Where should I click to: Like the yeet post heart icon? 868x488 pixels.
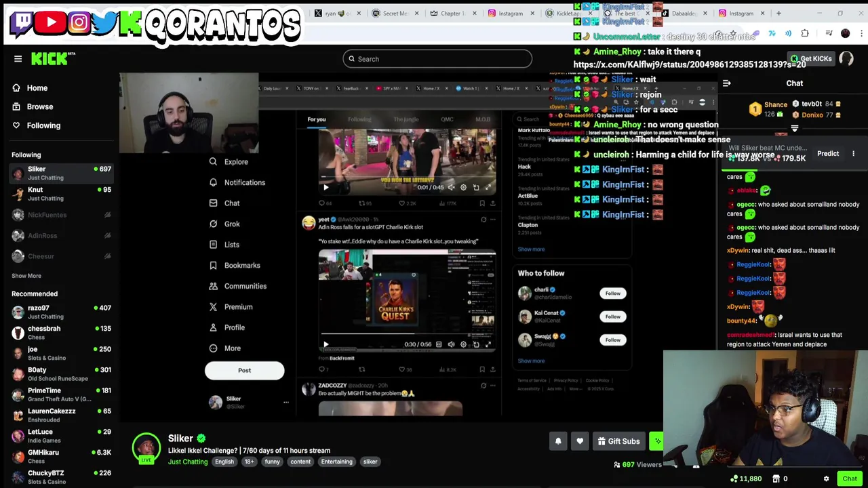coord(402,369)
